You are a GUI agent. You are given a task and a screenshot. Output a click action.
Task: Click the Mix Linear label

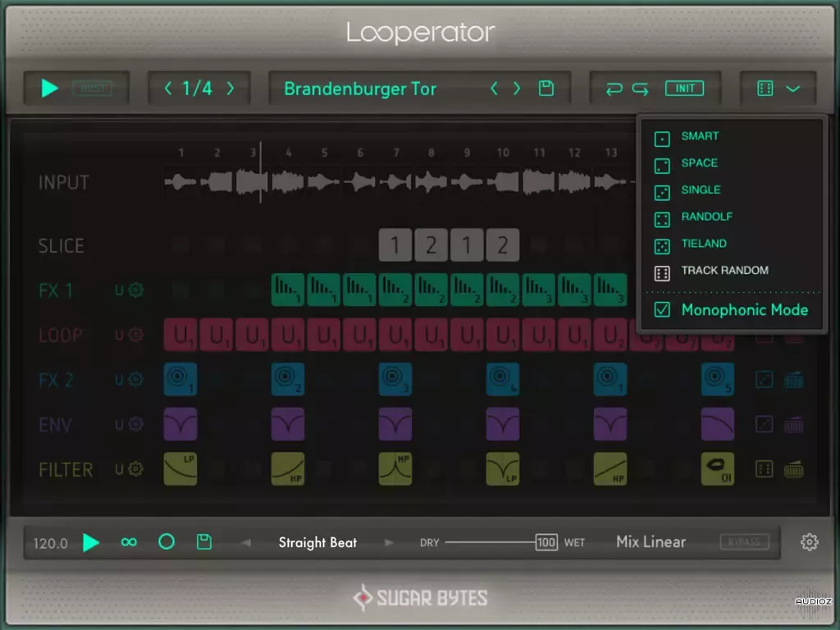651,541
